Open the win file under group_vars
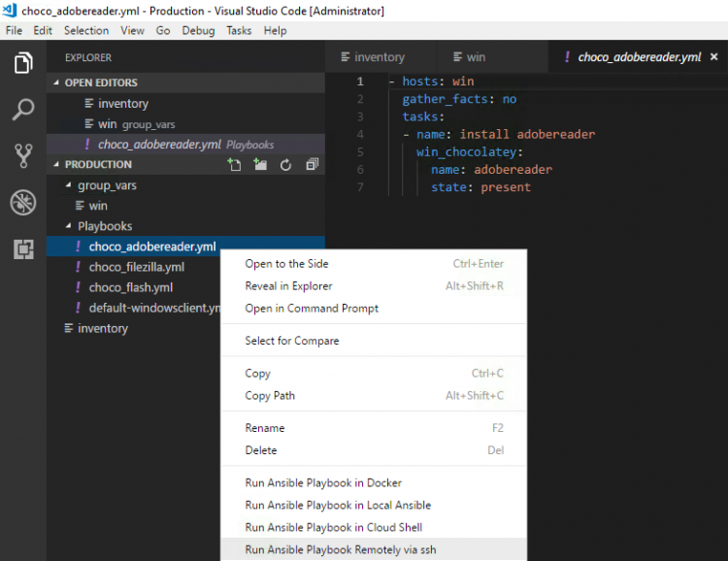The width and height of the screenshot is (728, 561). [185, 206]
